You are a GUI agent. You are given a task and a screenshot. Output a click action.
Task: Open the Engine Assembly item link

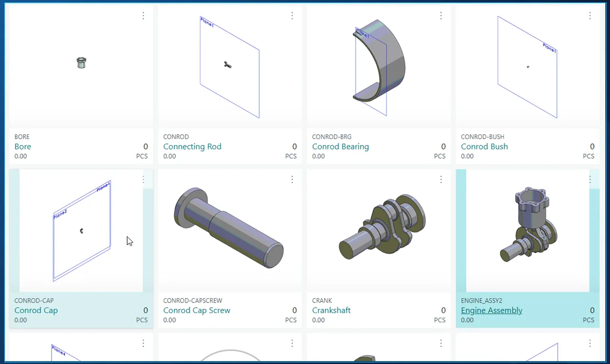pyautogui.click(x=491, y=310)
